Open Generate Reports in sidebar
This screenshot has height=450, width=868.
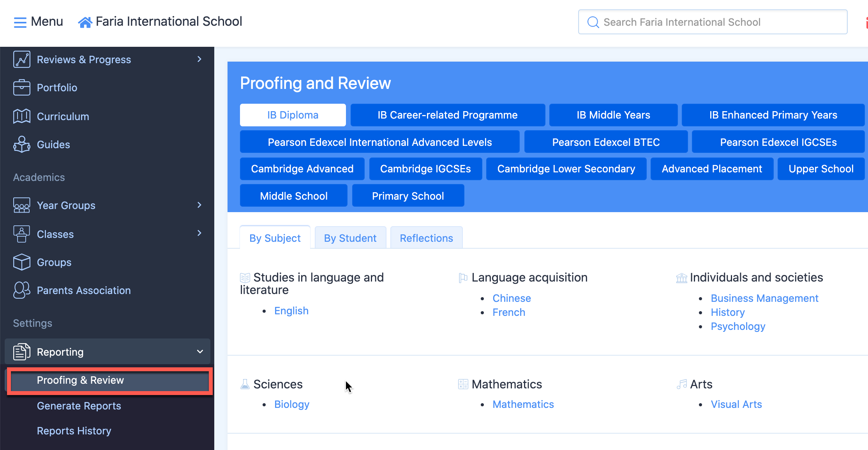tap(79, 406)
